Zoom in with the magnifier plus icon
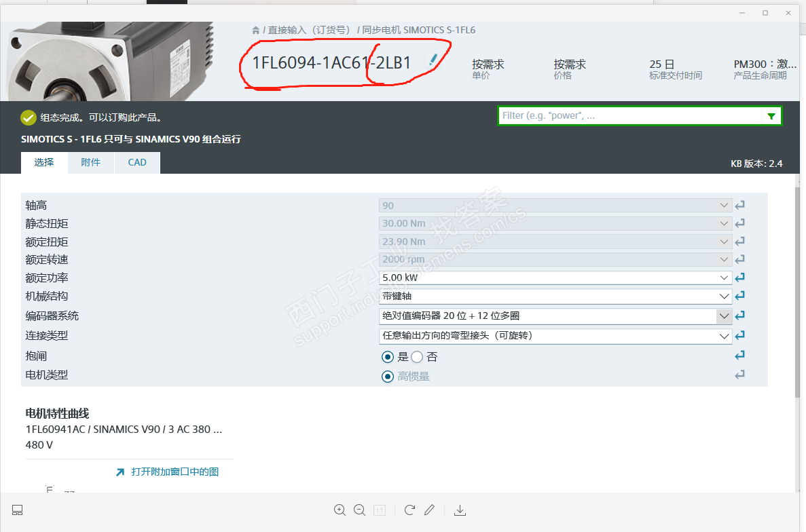 [340, 510]
